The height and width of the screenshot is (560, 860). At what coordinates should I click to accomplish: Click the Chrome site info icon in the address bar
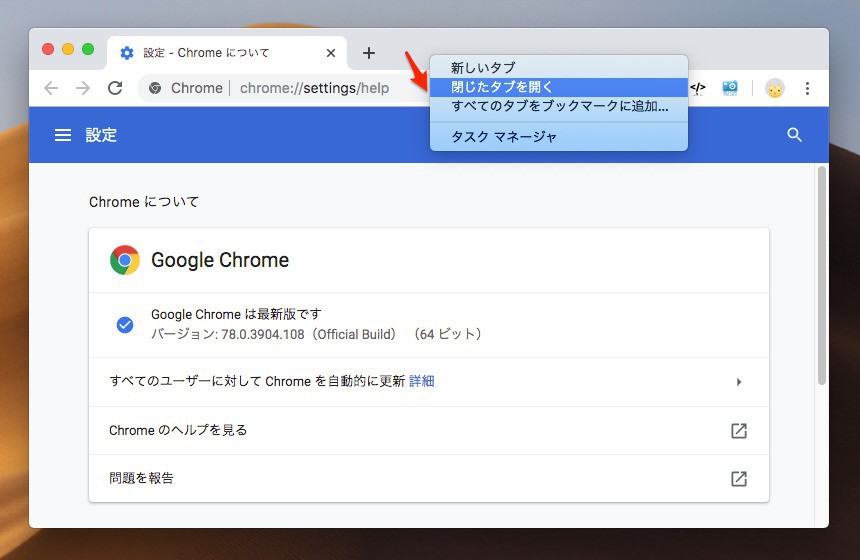tap(155, 88)
